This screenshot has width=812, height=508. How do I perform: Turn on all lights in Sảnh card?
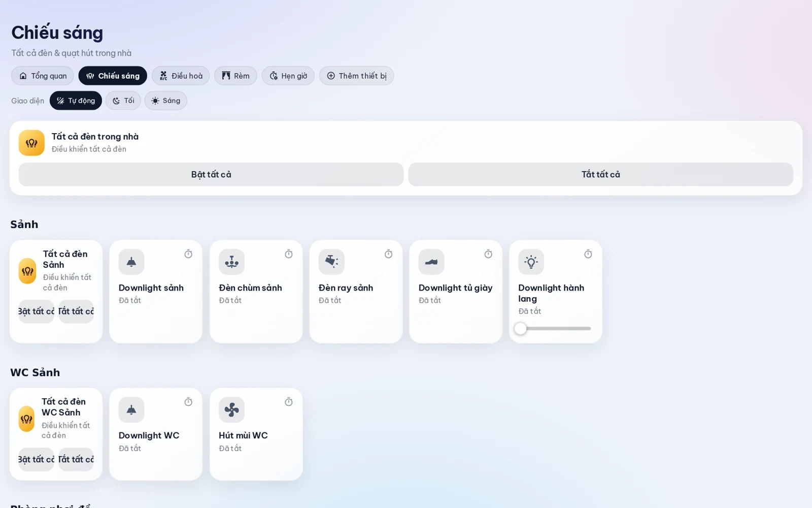pyautogui.click(x=37, y=311)
